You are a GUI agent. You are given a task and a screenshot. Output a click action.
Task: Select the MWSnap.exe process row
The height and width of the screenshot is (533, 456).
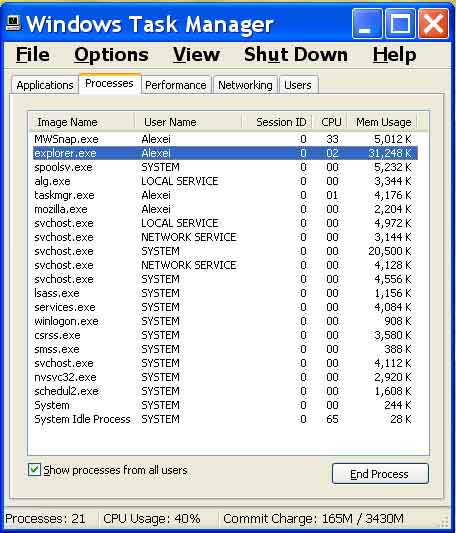pyautogui.click(x=225, y=139)
